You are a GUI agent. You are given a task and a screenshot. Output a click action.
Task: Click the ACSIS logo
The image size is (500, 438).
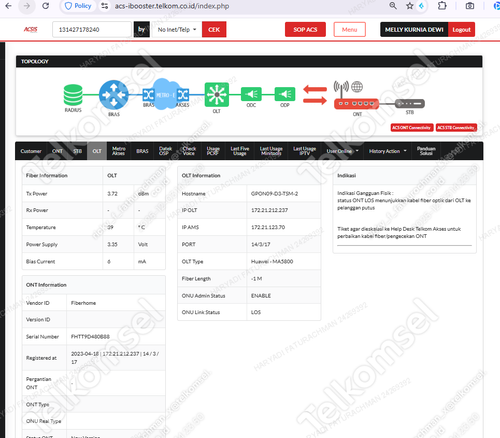pyautogui.click(x=30, y=29)
